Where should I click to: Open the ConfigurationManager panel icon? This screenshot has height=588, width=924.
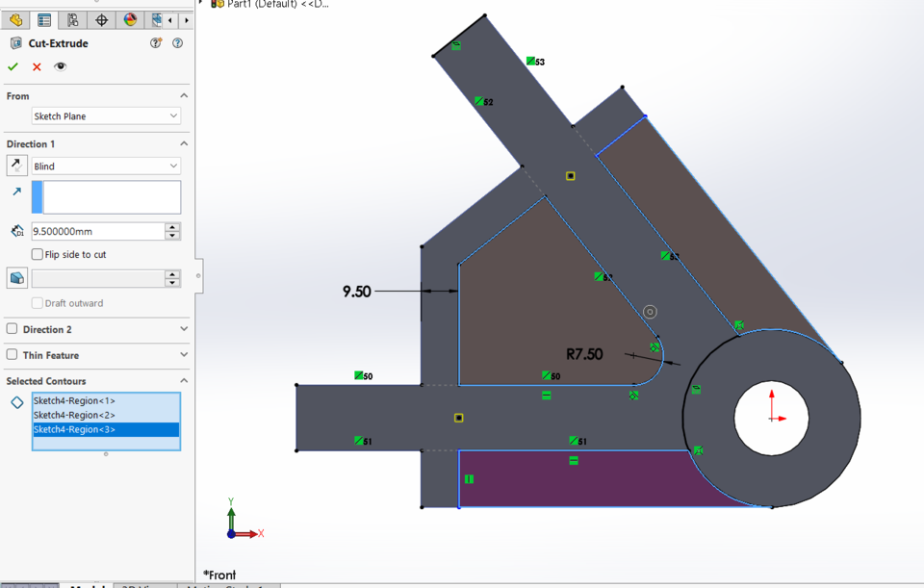point(72,19)
